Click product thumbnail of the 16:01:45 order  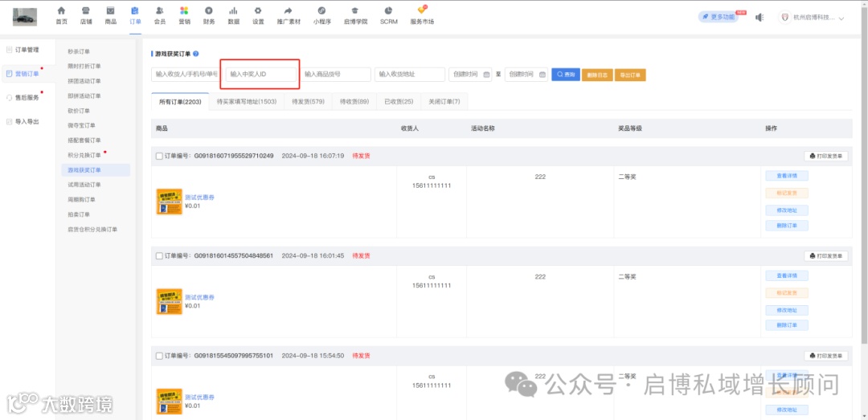pyautogui.click(x=169, y=302)
